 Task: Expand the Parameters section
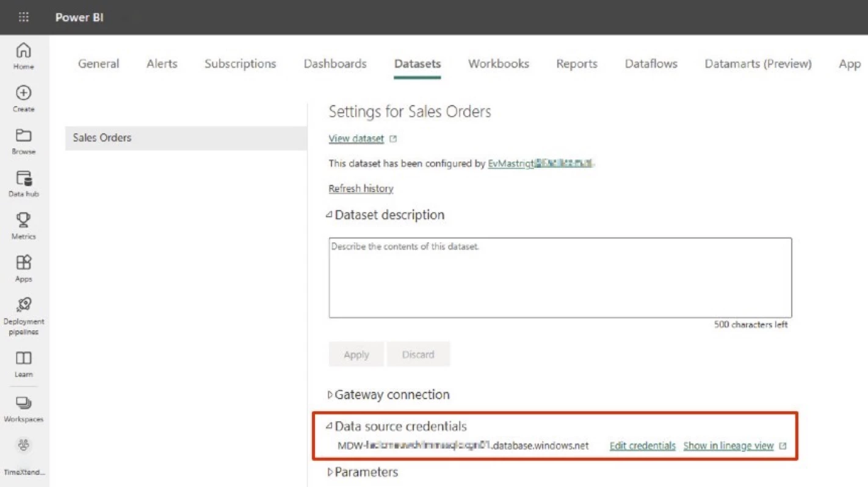330,472
